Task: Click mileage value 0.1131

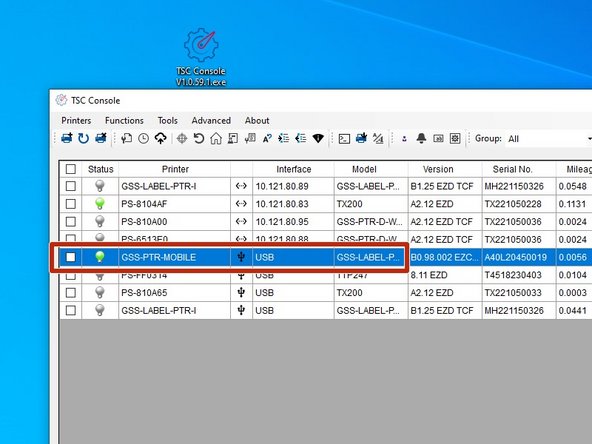Action: (x=572, y=204)
